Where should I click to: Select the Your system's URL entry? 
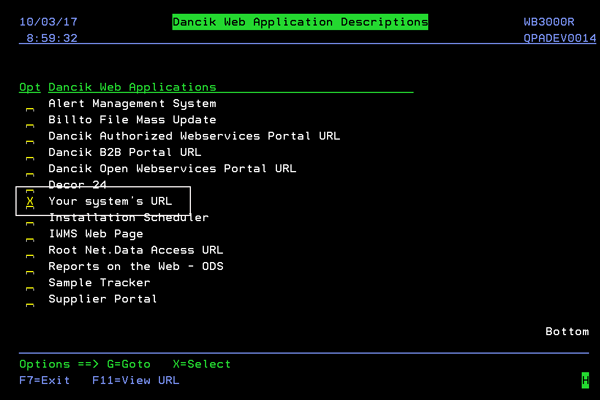110,201
